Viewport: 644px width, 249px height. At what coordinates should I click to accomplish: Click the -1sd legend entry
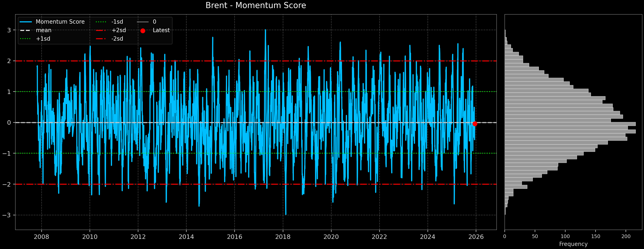[117, 22]
